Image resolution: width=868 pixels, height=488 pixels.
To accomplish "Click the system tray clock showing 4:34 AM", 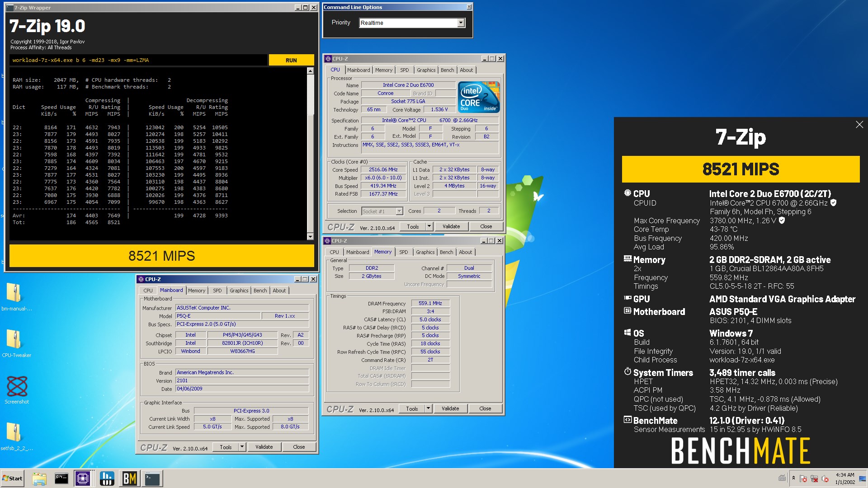I will coord(844,479).
